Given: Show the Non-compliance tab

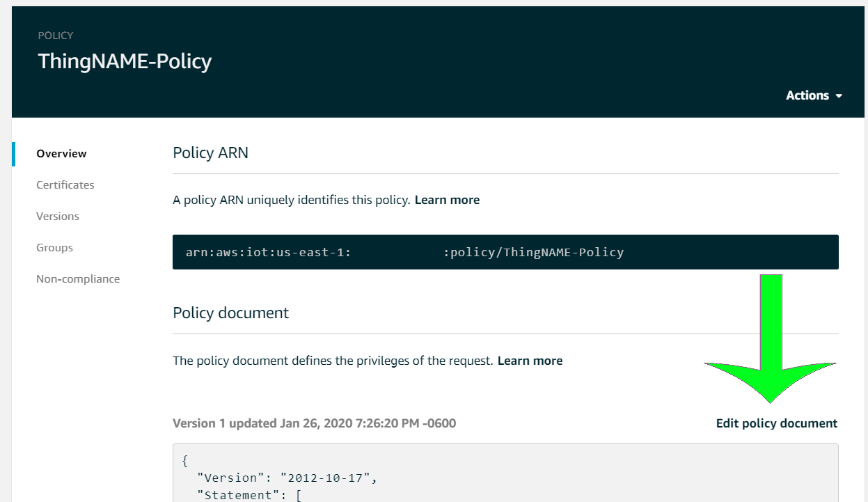Looking at the screenshot, I should 78,279.
